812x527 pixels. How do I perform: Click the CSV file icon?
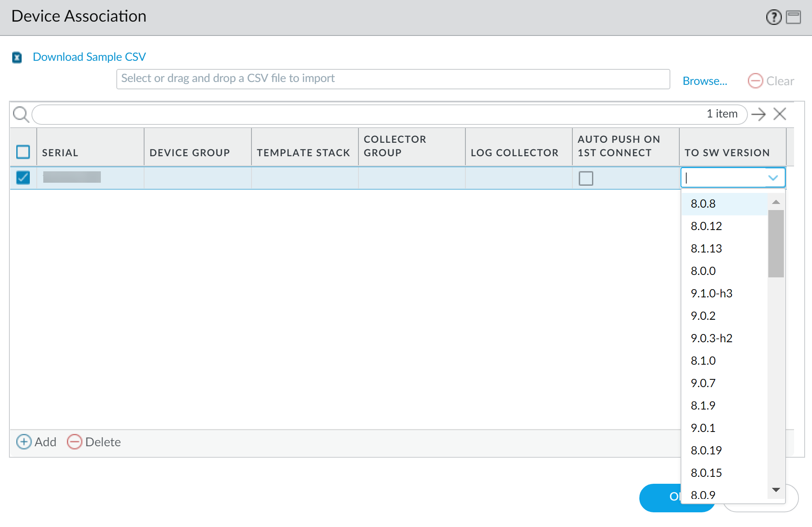(x=17, y=58)
